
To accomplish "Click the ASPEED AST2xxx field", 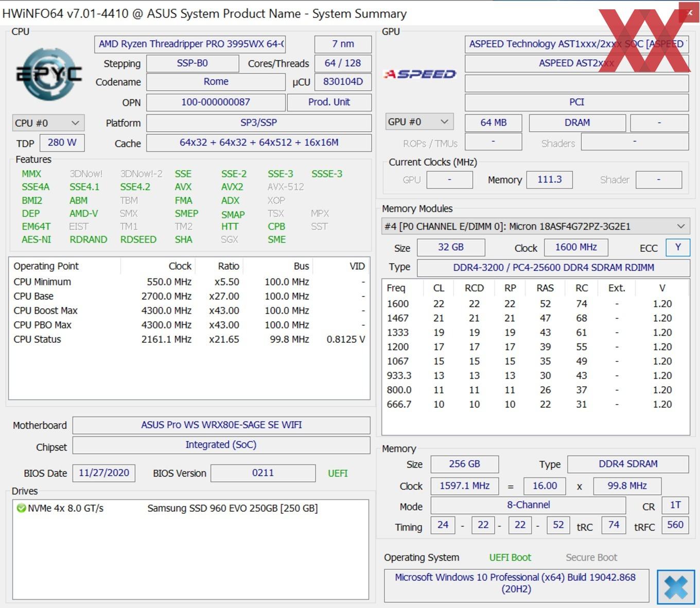I will click(576, 63).
